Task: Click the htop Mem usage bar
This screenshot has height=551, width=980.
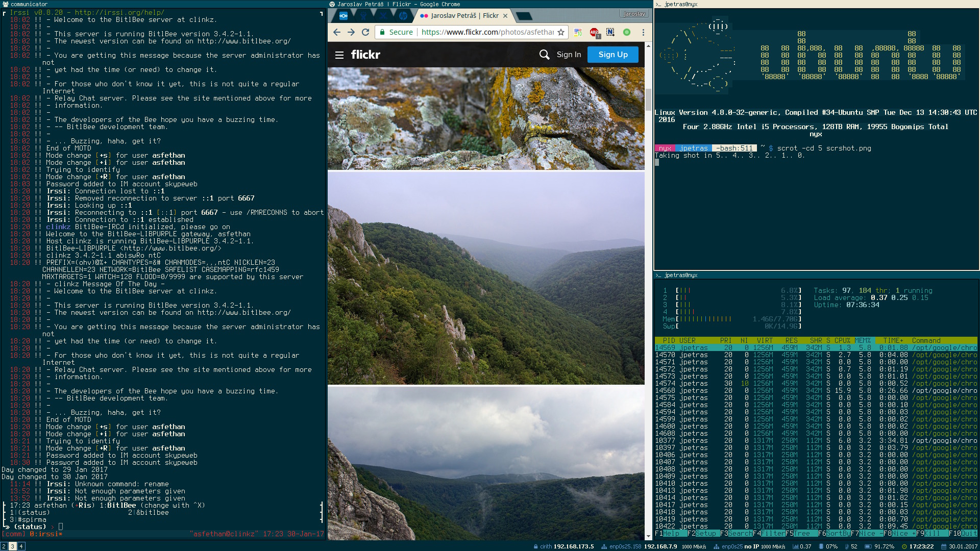Action: 732,319
